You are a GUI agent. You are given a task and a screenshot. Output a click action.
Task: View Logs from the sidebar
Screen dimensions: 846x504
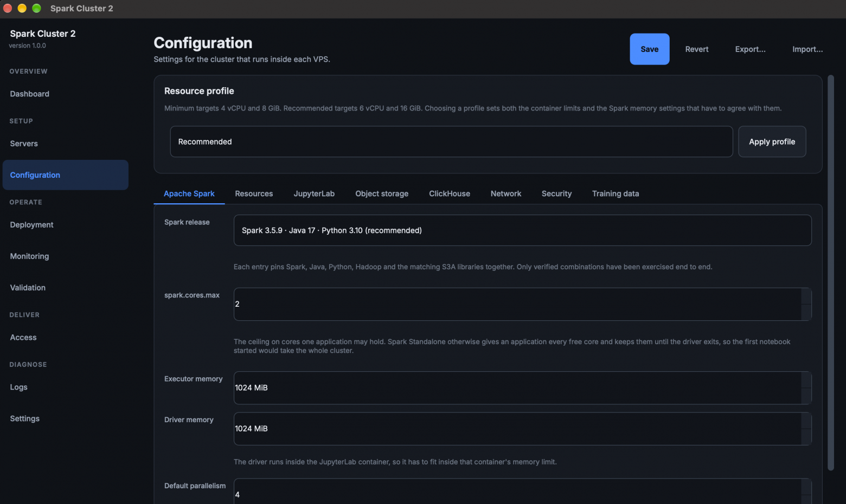tap(66, 387)
